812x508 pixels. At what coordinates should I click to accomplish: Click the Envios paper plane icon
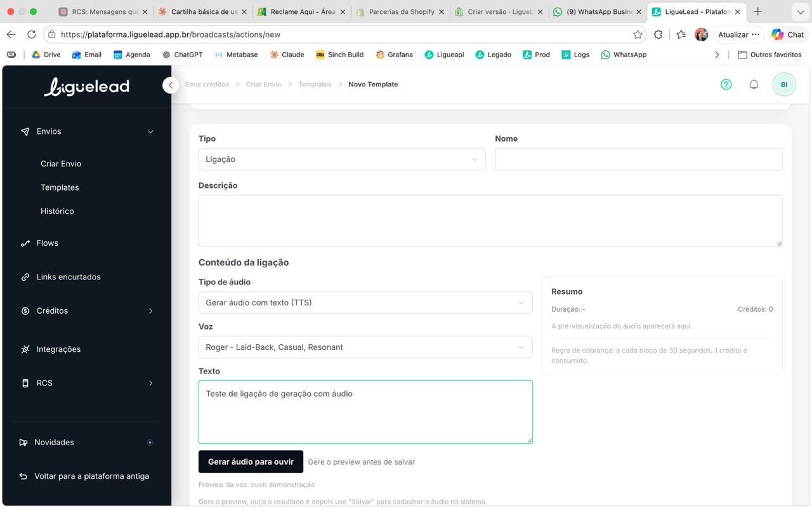[25, 131]
